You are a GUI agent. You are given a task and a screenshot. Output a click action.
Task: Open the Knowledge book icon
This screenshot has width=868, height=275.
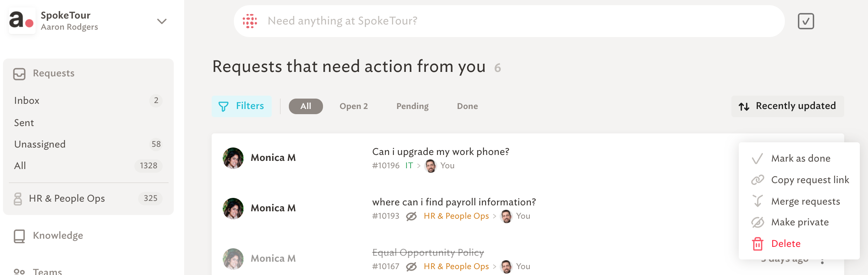[19, 236]
